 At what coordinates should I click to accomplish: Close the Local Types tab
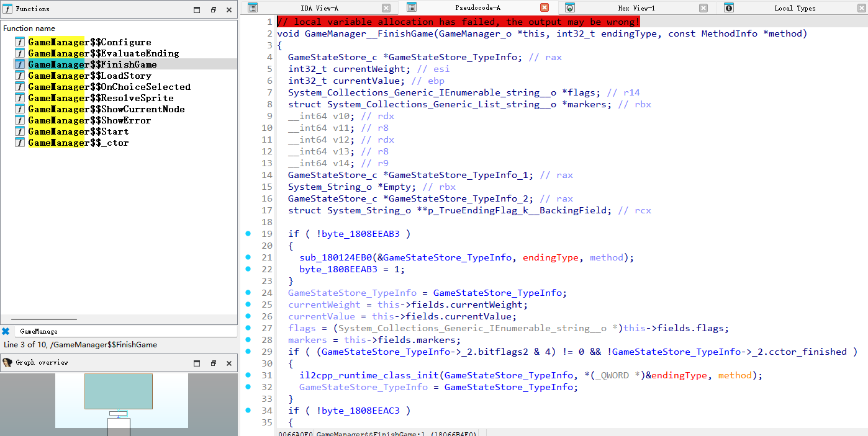[862, 8]
